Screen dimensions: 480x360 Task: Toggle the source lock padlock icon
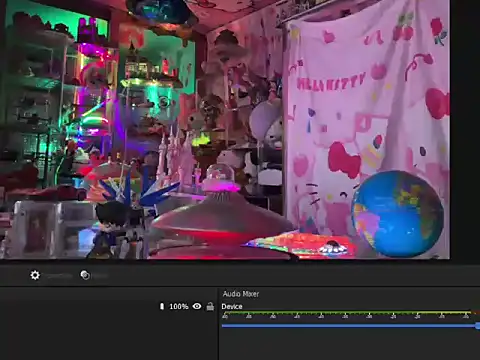210,306
